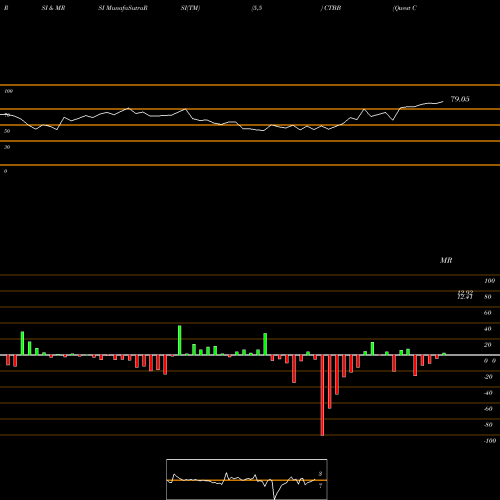Click the 80 label on MR axis
The height and width of the screenshot is (500, 500).
(x=487, y=297)
